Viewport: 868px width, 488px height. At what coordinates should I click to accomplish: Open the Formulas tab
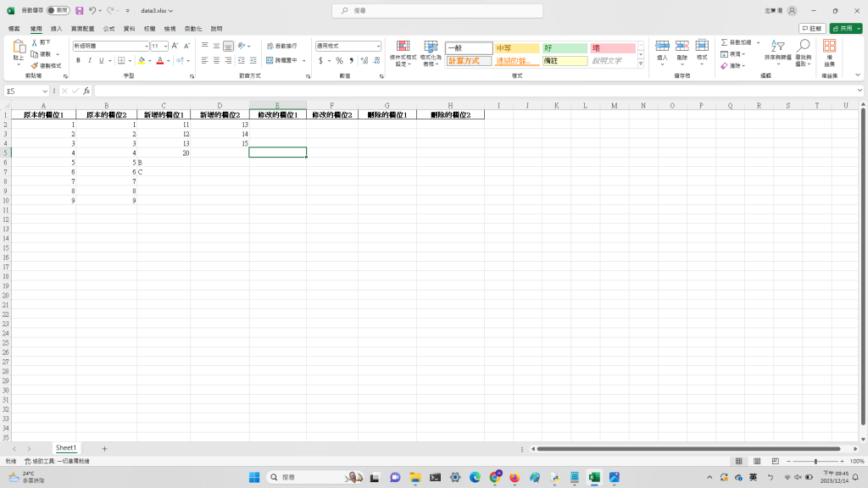pyautogui.click(x=109, y=28)
